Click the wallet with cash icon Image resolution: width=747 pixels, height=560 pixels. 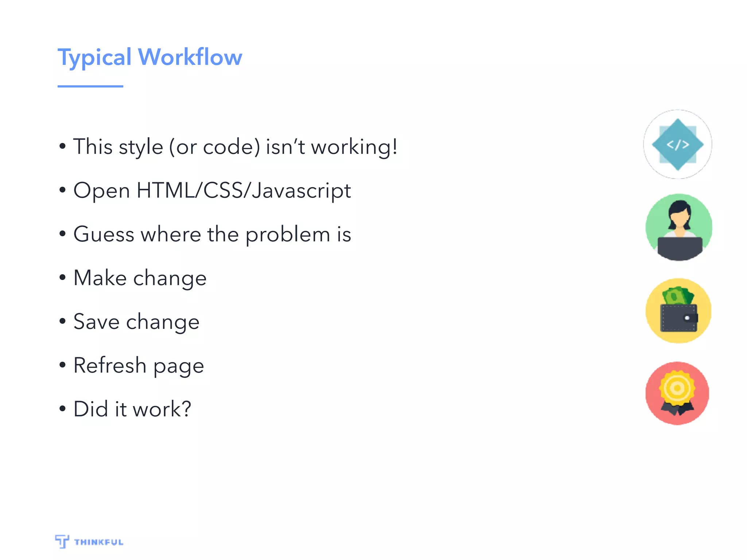click(x=678, y=311)
